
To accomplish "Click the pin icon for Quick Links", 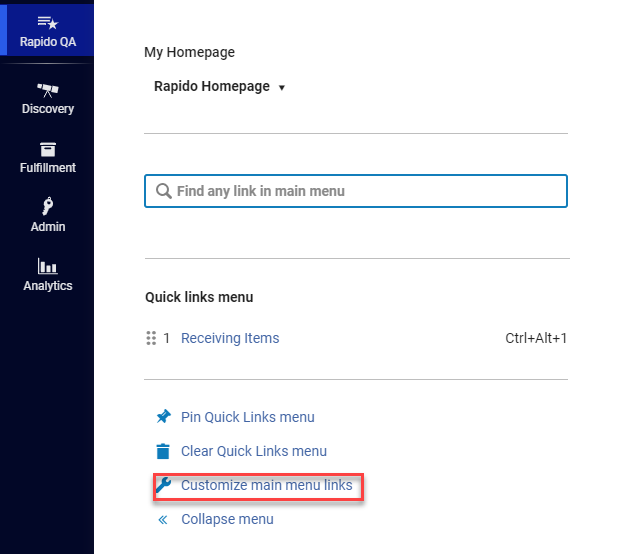I will point(164,417).
